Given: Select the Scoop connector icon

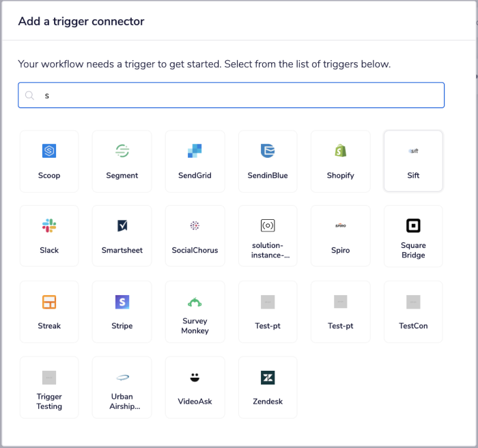Looking at the screenshot, I should pos(49,152).
